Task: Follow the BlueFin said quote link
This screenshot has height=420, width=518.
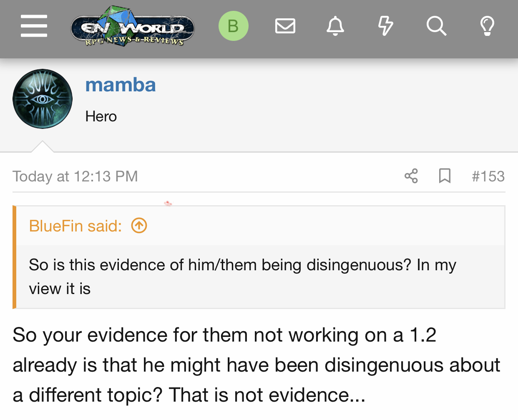Action: [x=75, y=226]
